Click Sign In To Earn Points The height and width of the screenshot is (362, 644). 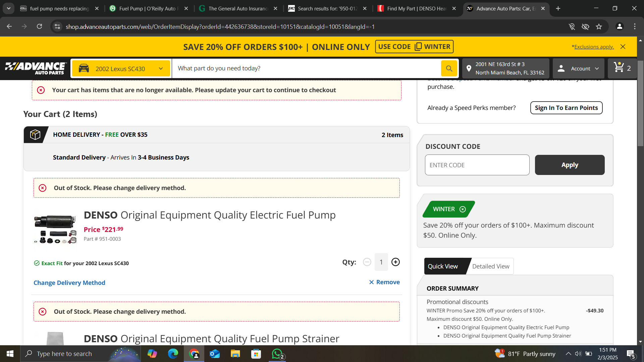[x=567, y=108]
